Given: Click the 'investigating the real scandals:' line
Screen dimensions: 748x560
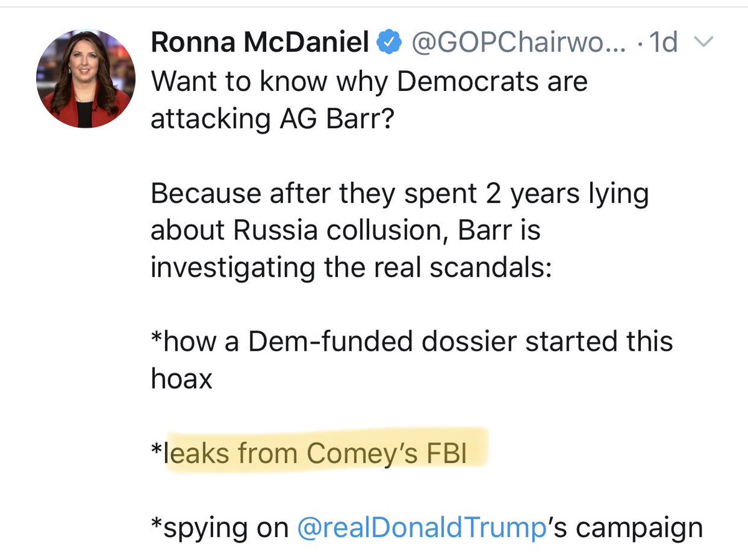Looking at the screenshot, I should (352, 269).
